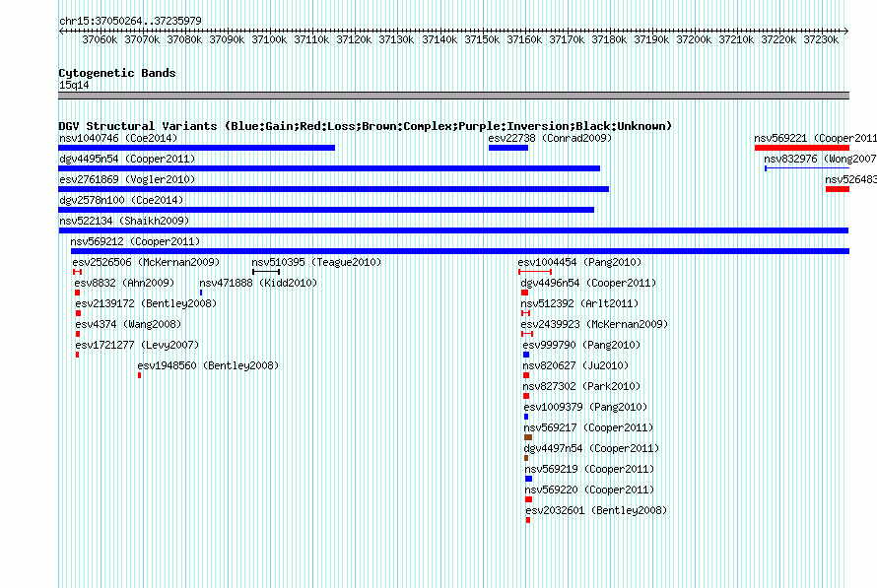Select the Cytogenetic Bands track title
This screenshot has height=588, width=877.
[x=117, y=73]
